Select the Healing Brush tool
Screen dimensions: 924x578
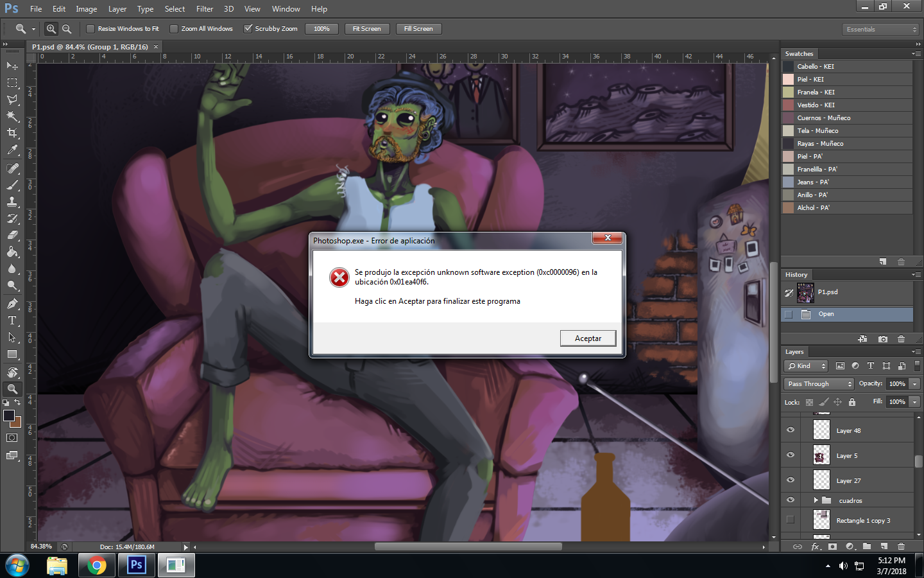pos(12,168)
